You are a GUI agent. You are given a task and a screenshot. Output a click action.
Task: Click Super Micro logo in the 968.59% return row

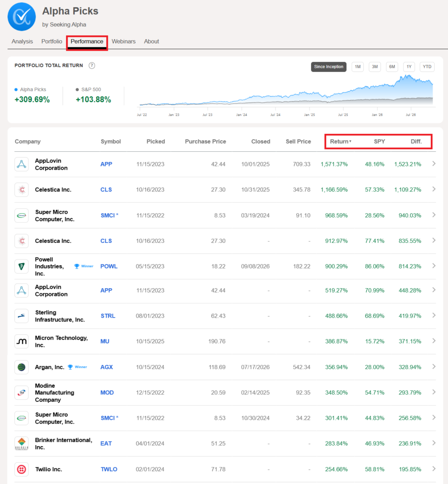22,216
